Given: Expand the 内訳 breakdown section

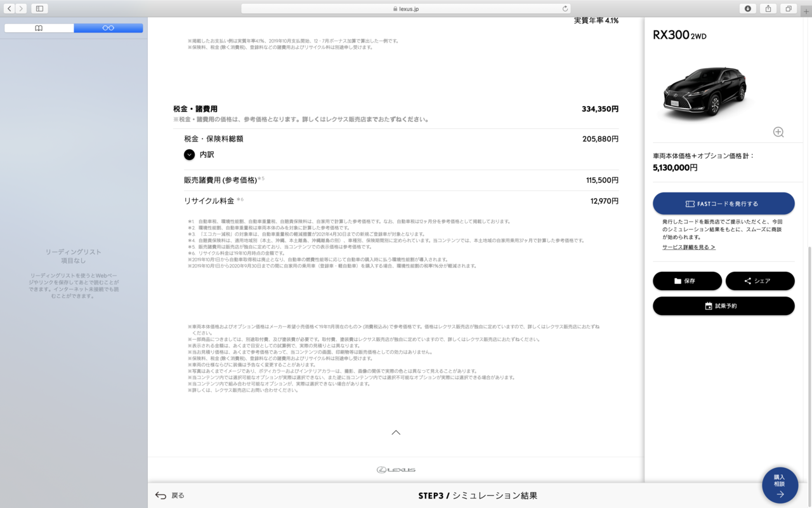Looking at the screenshot, I should (189, 154).
